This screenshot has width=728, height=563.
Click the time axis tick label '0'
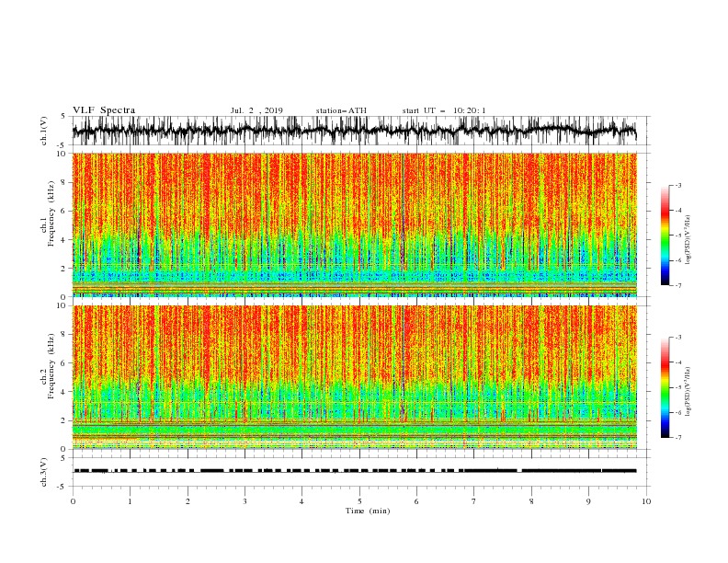pyautogui.click(x=73, y=501)
